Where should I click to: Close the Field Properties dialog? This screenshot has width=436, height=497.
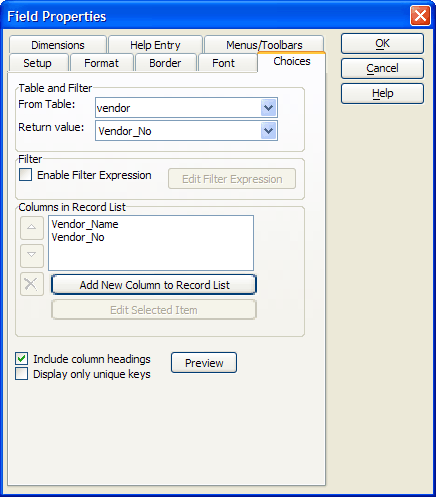click(420, 16)
